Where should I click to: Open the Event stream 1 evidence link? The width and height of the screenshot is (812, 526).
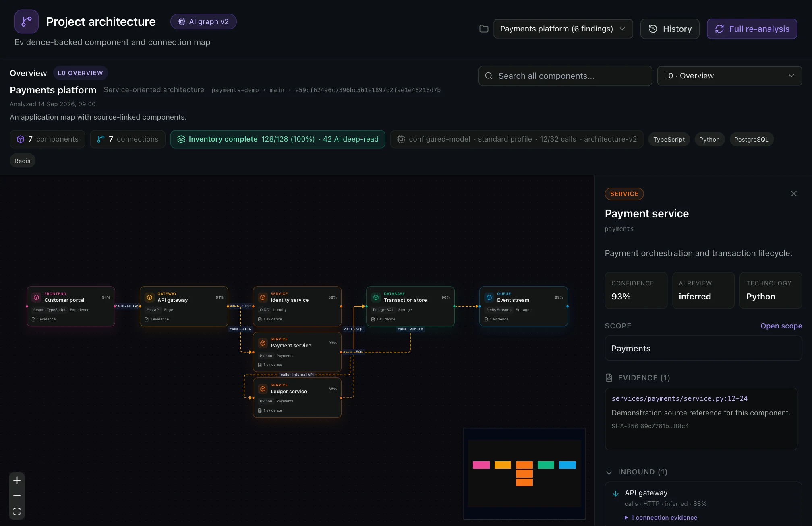[x=496, y=319]
